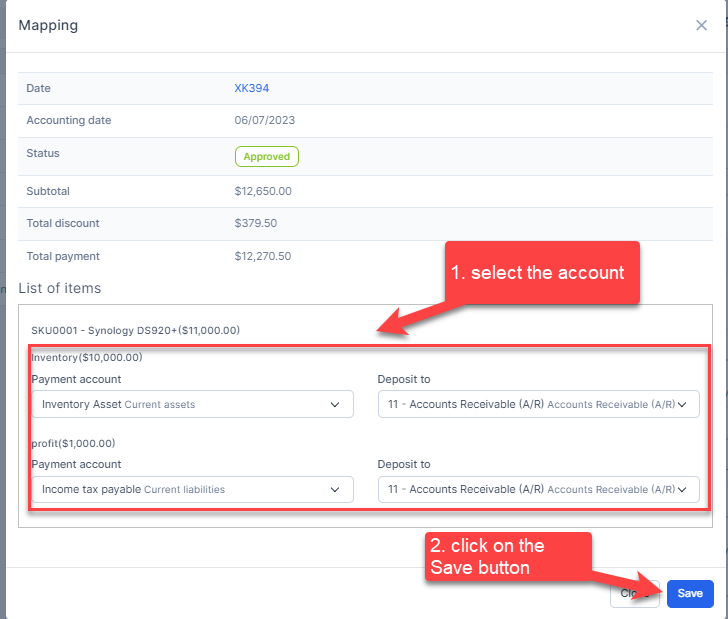The height and width of the screenshot is (619, 728).
Task: Expand the Inventory row's Deposit to dropdown
Action: pyautogui.click(x=538, y=404)
